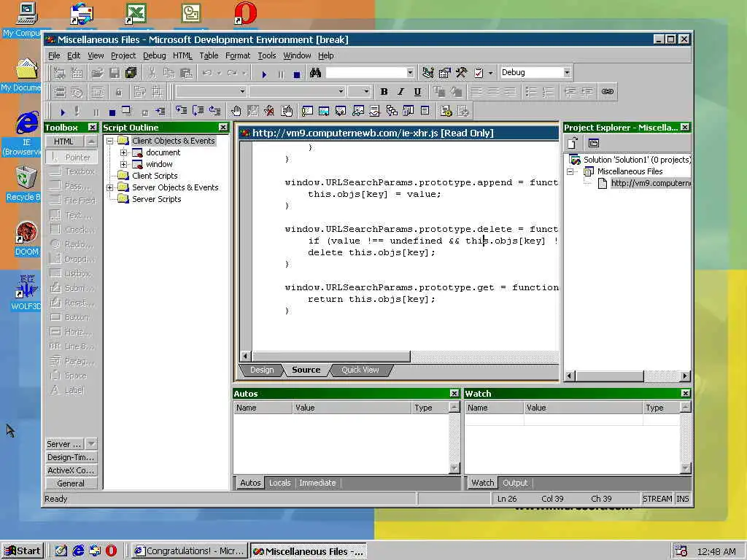Open the Debug menu
Screen dimensions: 747x560
(155, 55)
